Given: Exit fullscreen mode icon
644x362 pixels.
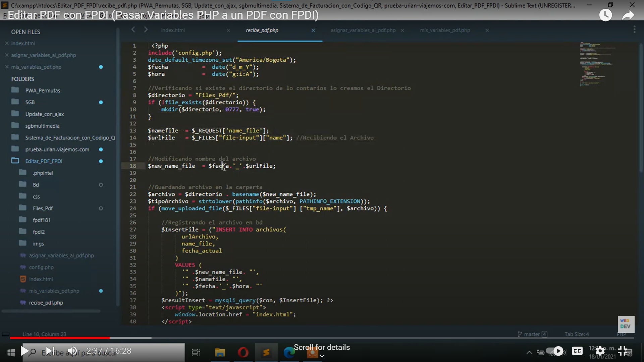Looking at the screenshot, I should click(623, 351).
